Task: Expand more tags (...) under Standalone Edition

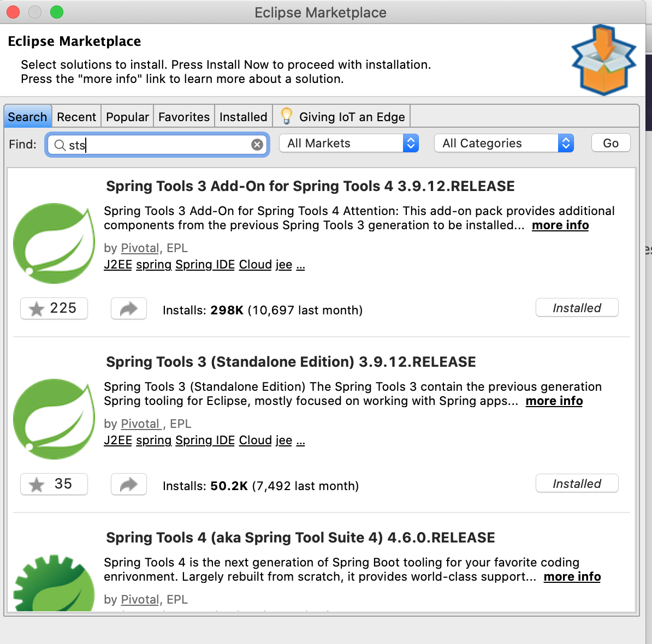Action: point(301,442)
